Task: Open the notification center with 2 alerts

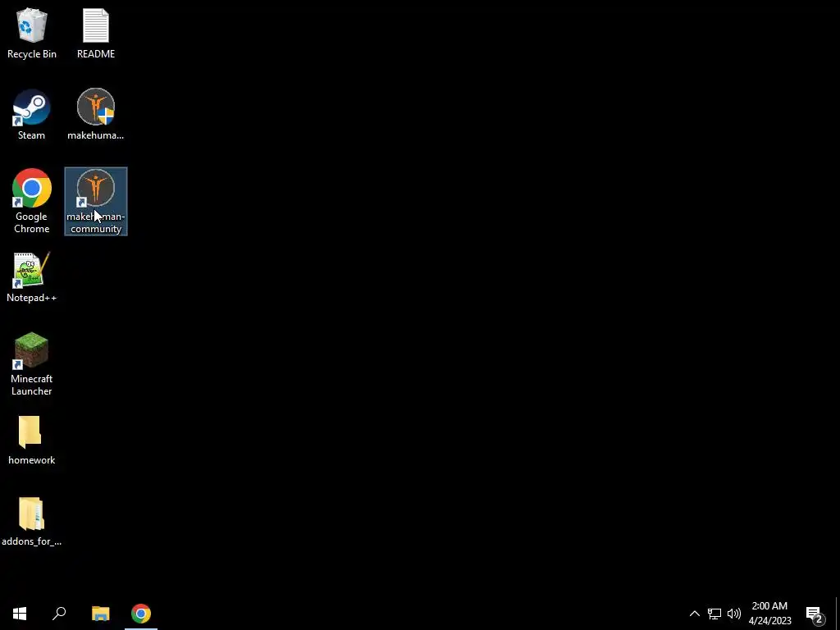Action: point(815,614)
